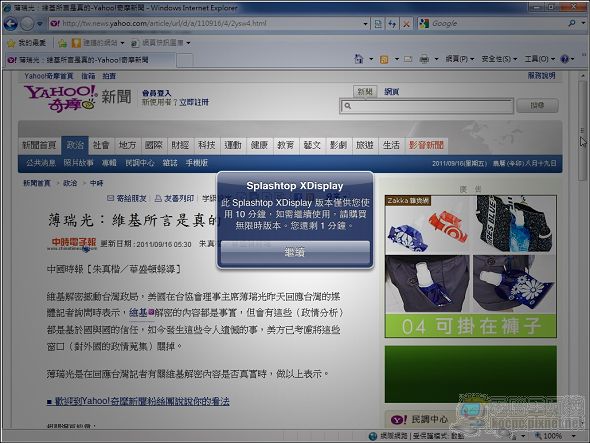Expand the feeds dropdown arrow

tap(396, 59)
